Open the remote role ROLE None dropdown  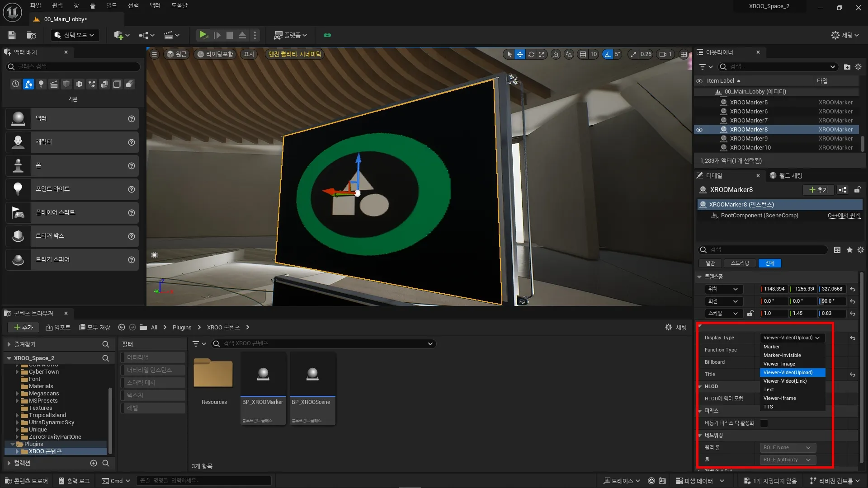coord(787,447)
